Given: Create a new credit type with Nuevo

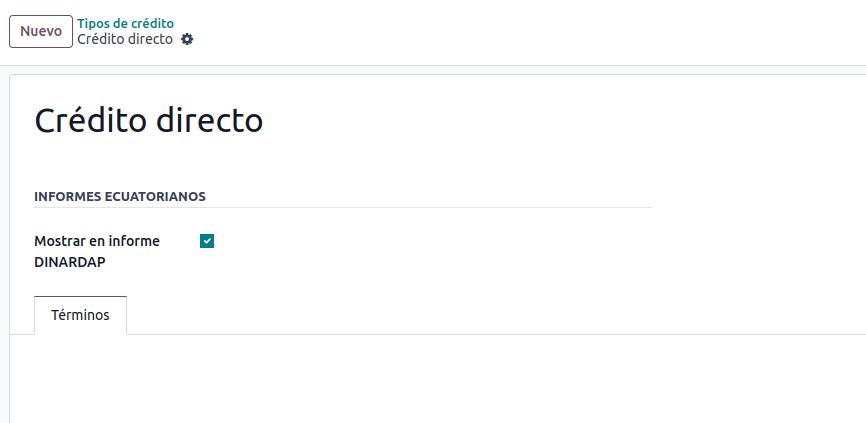Looking at the screenshot, I should click(41, 31).
